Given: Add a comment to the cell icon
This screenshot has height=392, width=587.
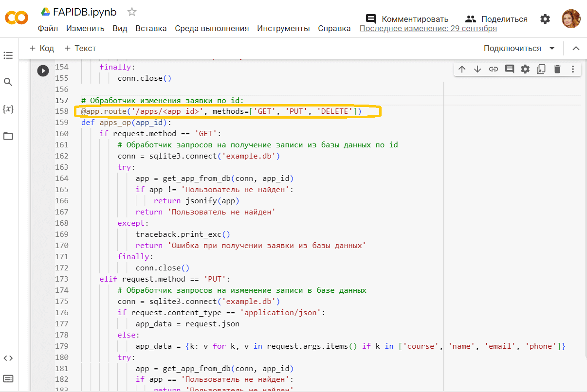Looking at the screenshot, I should click(510, 69).
